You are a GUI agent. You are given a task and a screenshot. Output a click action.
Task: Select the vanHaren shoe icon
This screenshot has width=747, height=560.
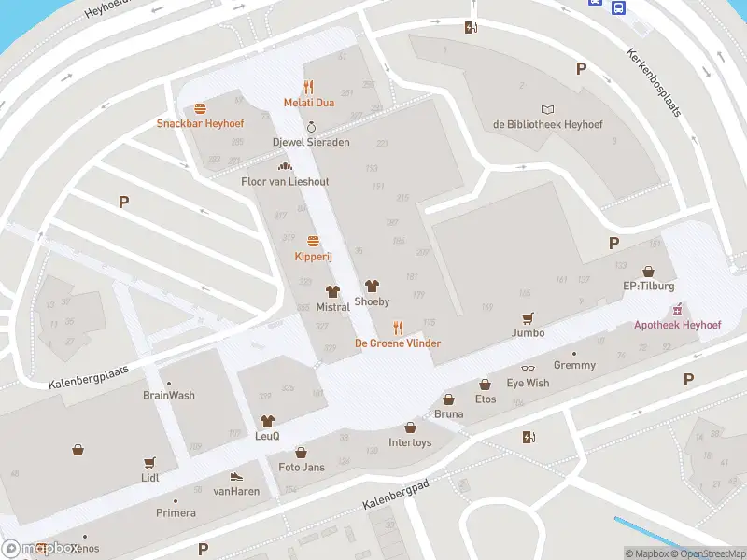pyautogui.click(x=236, y=476)
